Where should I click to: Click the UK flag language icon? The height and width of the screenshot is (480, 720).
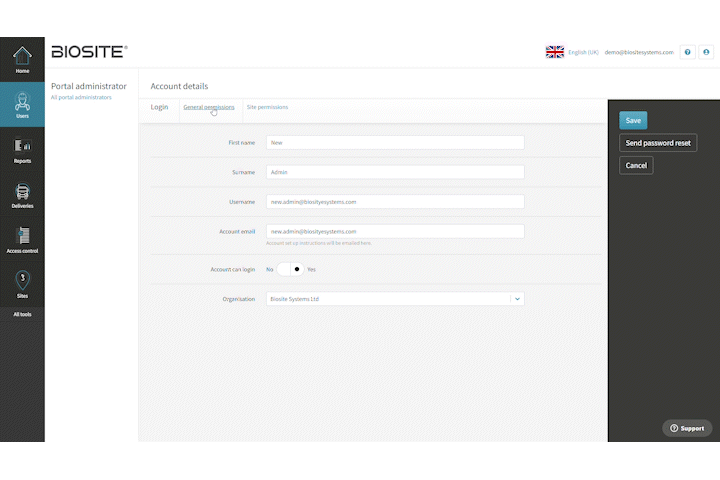[x=555, y=52]
